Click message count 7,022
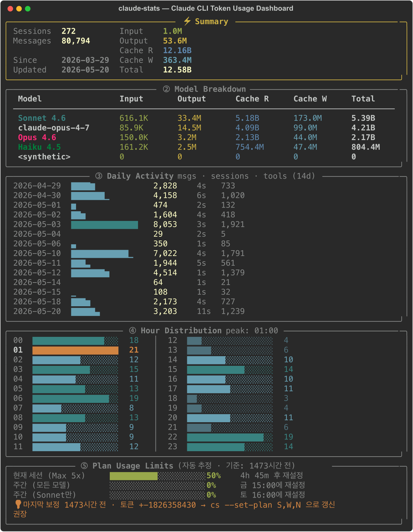The image size is (413, 532). [165, 253]
